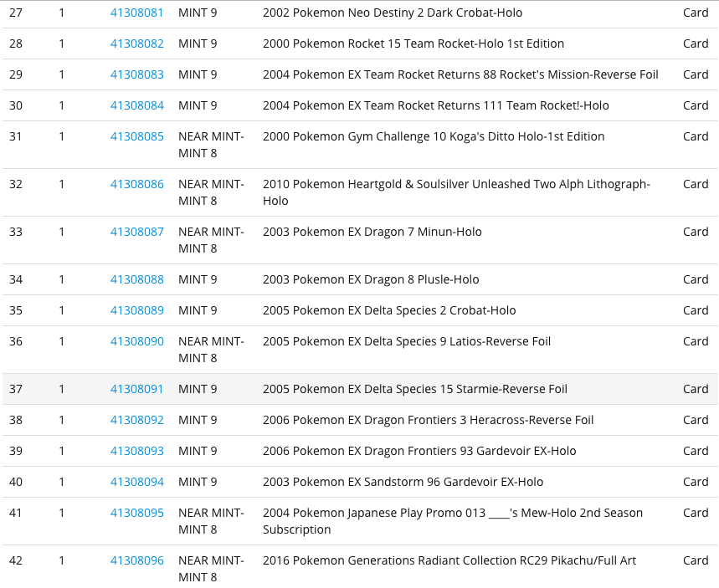Open cert number 41308085 link
This screenshot has width=719, height=588.
136,136
